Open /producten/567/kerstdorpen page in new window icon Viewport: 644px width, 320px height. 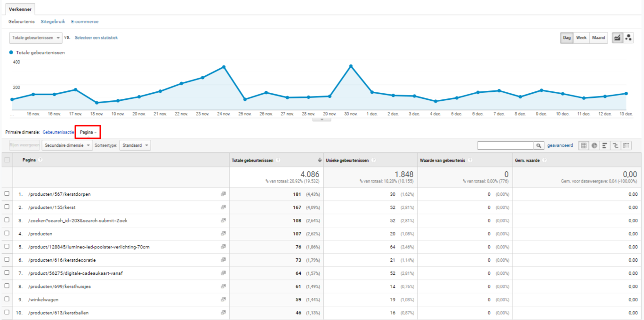pos(223,194)
